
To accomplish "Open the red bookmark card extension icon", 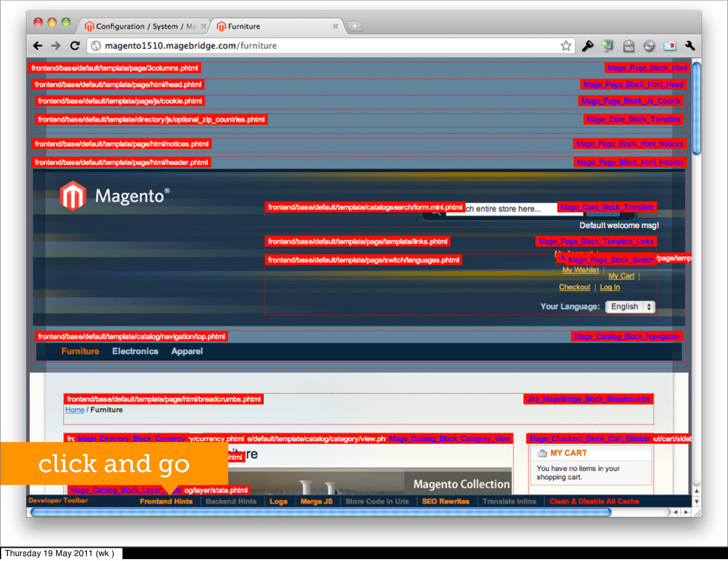I will [670, 46].
